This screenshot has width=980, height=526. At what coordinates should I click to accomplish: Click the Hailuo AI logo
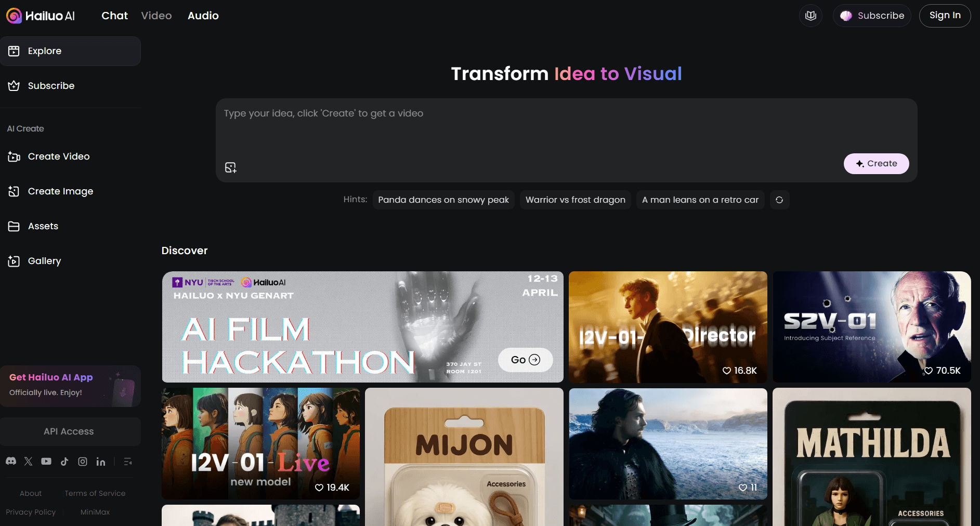41,16
